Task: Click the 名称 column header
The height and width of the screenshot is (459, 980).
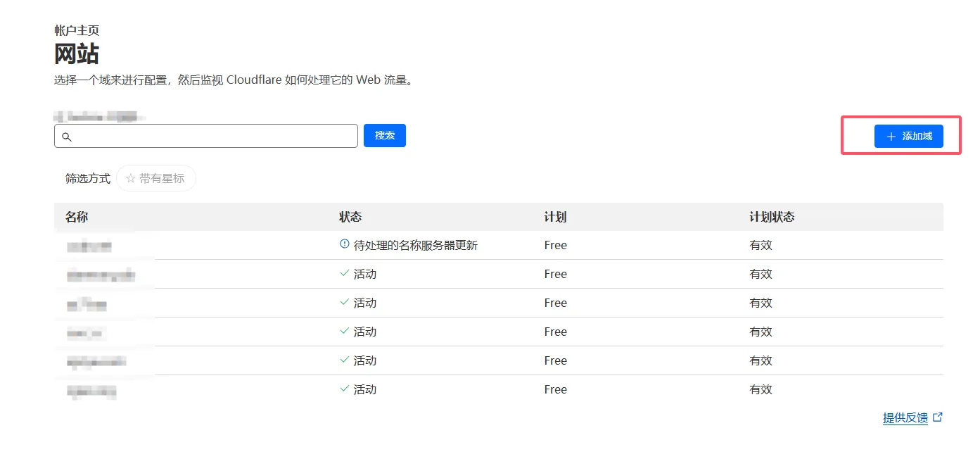Action: [77, 217]
